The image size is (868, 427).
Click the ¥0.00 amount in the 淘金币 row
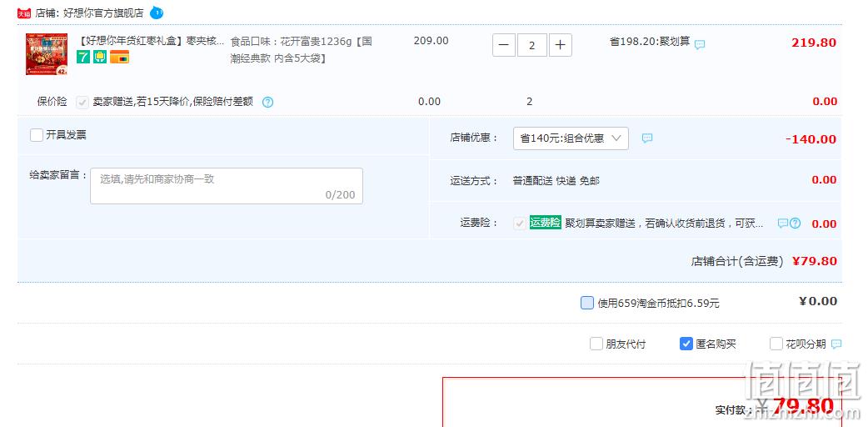[818, 301]
